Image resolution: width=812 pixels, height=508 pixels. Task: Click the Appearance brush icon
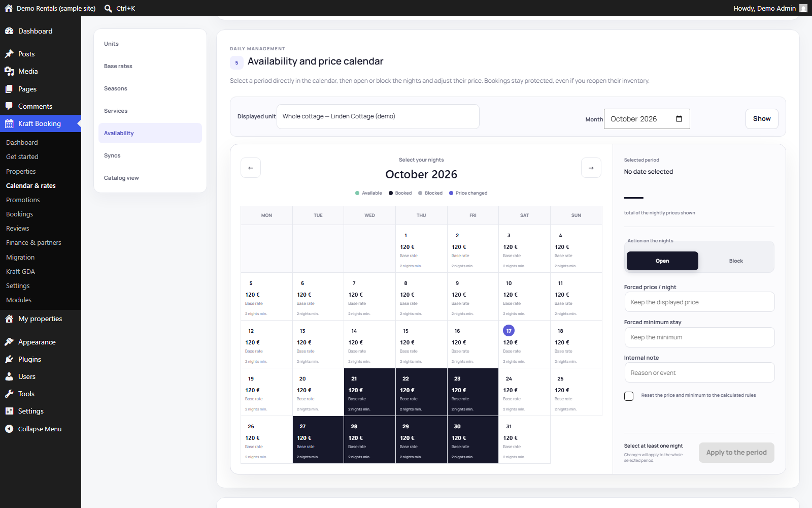(x=9, y=342)
